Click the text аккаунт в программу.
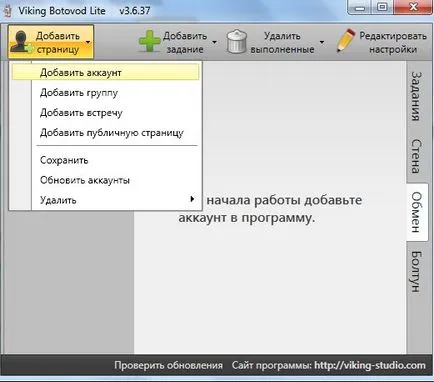This screenshot has width=434, height=382. pyautogui.click(x=247, y=218)
